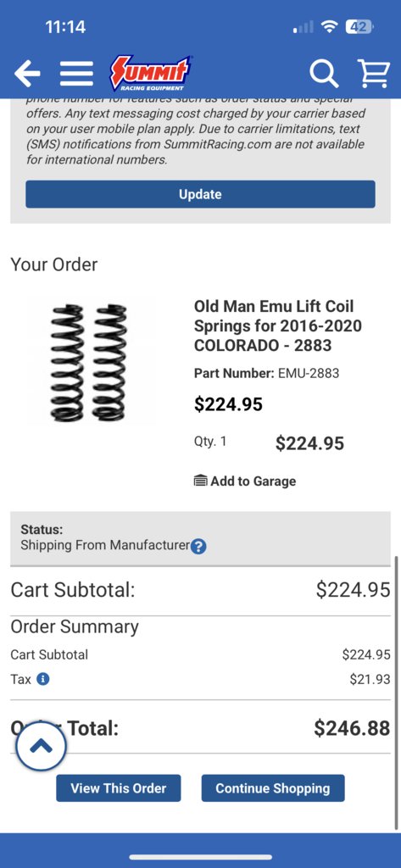Open the shopping cart icon
This screenshot has height=868, width=401.
click(374, 74)
